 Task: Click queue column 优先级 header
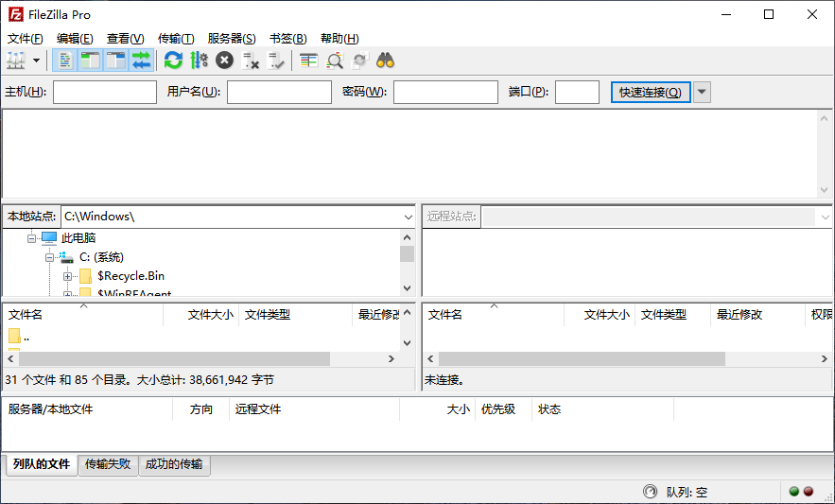coord(503,409)
